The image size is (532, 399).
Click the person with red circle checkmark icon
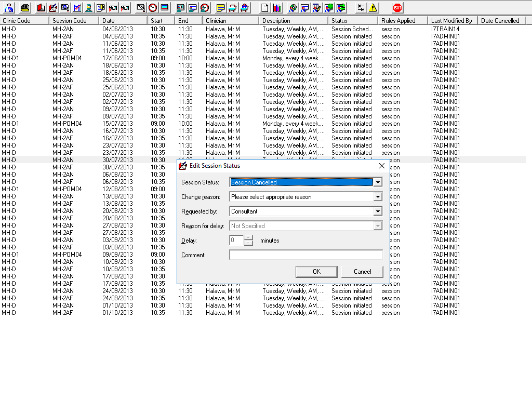(205, 7)
